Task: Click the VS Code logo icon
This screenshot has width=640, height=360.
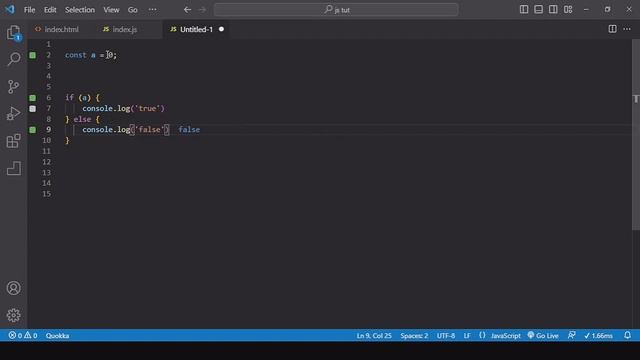Action: pyautogui.click(x=10, y=9)
